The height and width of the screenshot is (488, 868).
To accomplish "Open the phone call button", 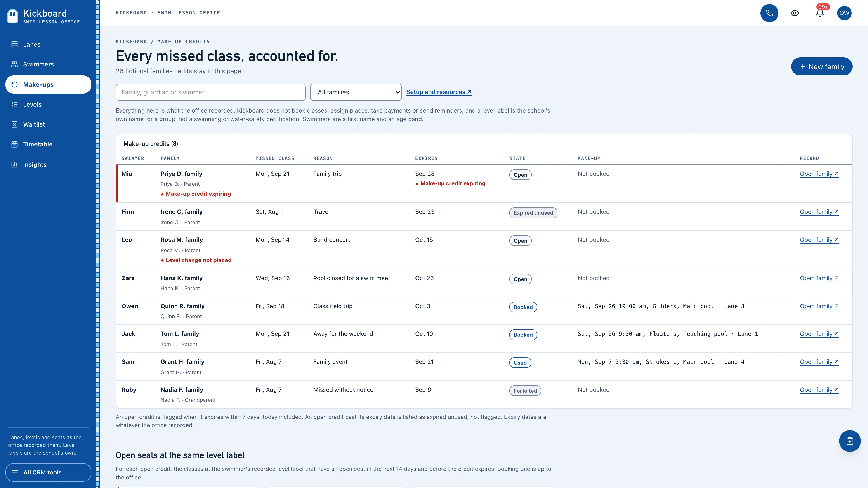I will 769,13.
